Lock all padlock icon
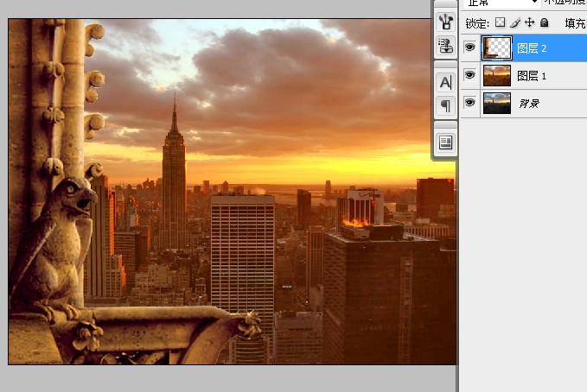587x392 pixels. pyautogui.click(x=545, y=22)
